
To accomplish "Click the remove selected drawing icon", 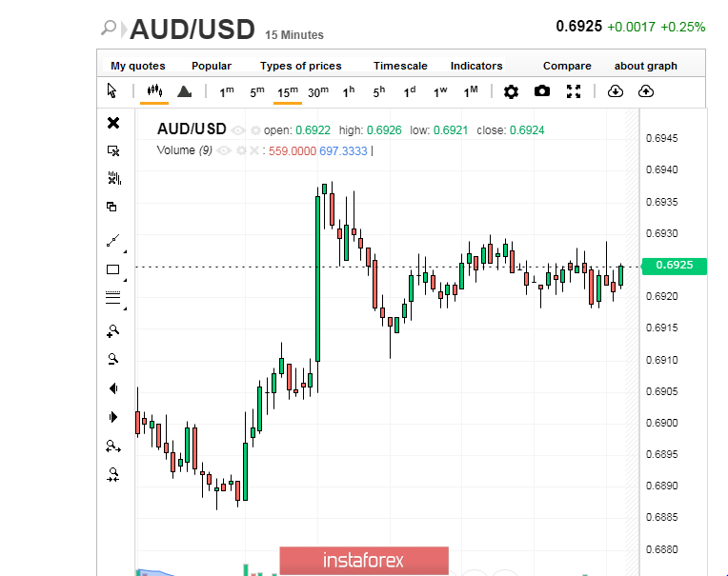I will [113, 150].
